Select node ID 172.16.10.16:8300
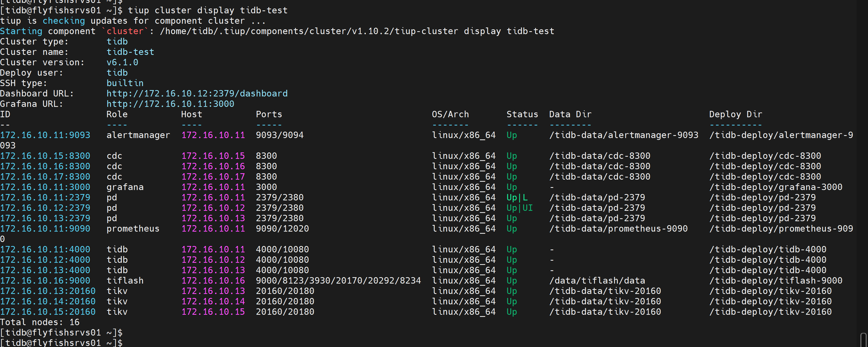This screenshot has width=868, height=347. point(45,166)
